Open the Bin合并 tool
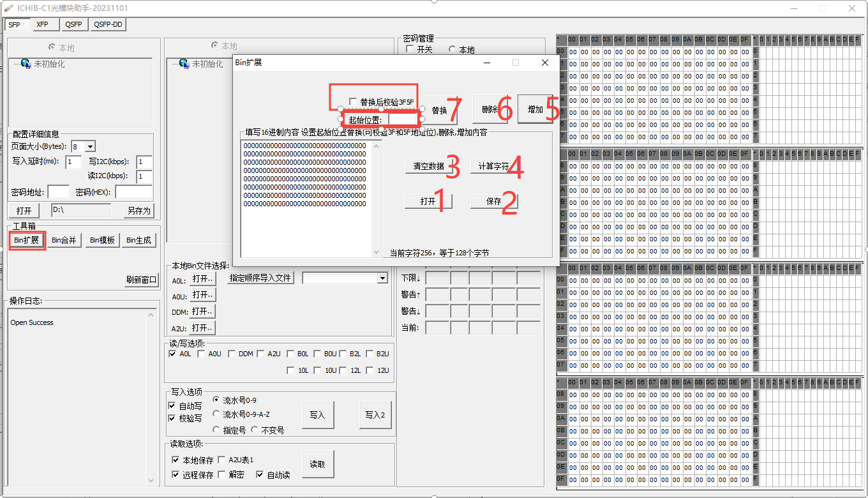 (64, 240)
